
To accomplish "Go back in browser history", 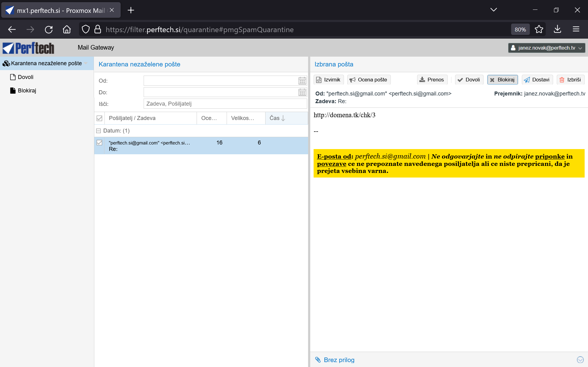I will (12, 29).
